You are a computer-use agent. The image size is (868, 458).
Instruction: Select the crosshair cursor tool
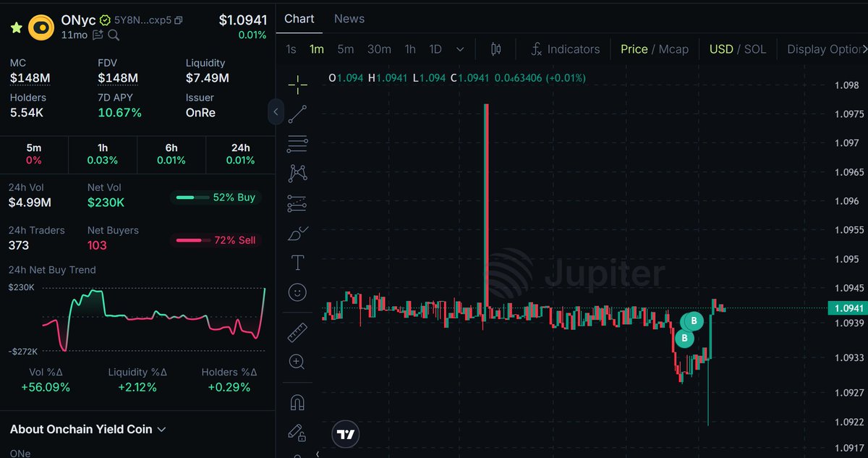tap(297, 85)
